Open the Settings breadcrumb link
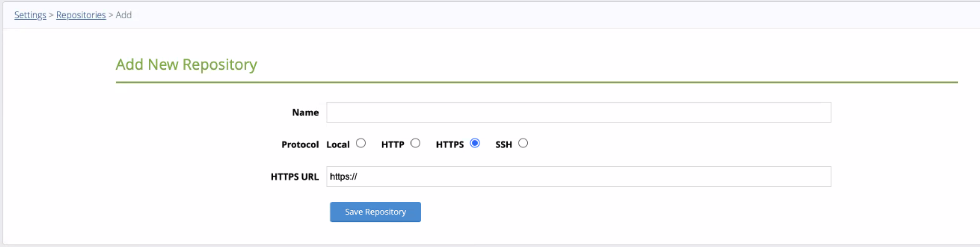Screen dimensions: 980x247 [x=30, y=15]
